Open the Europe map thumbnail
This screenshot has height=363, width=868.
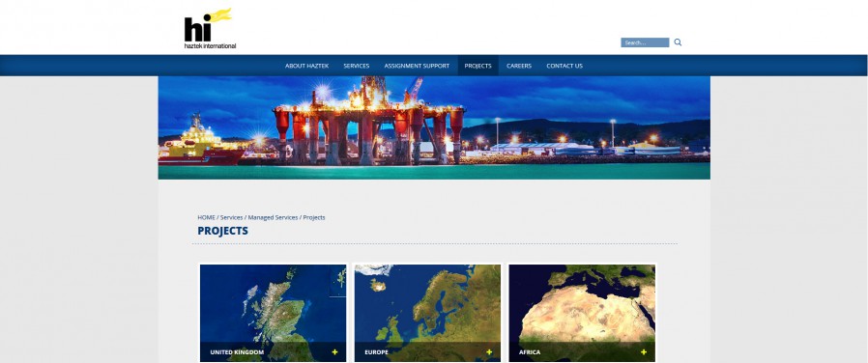click(427, 313)
